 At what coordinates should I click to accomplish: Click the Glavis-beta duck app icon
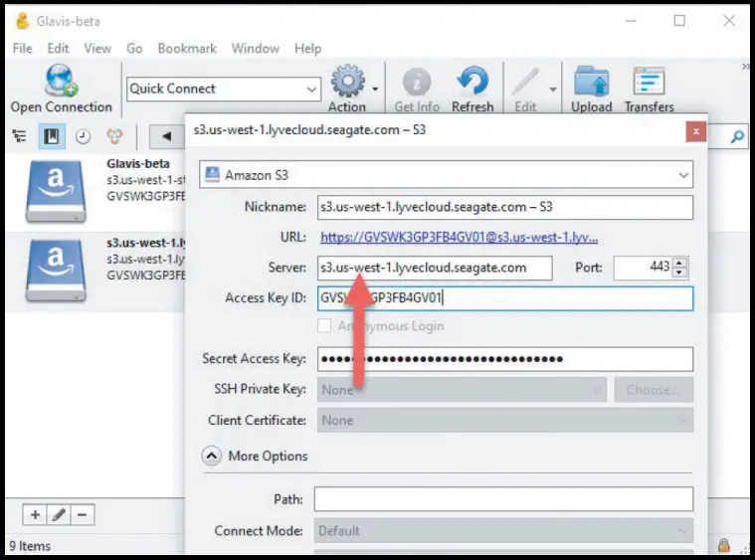click(x=22, y=21)
